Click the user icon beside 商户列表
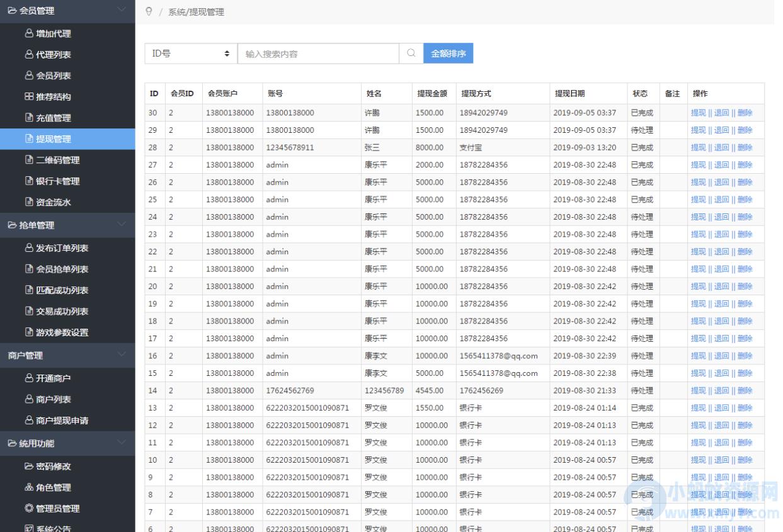Viewport: 783px width, 532px height. click(x=29, y=399)
